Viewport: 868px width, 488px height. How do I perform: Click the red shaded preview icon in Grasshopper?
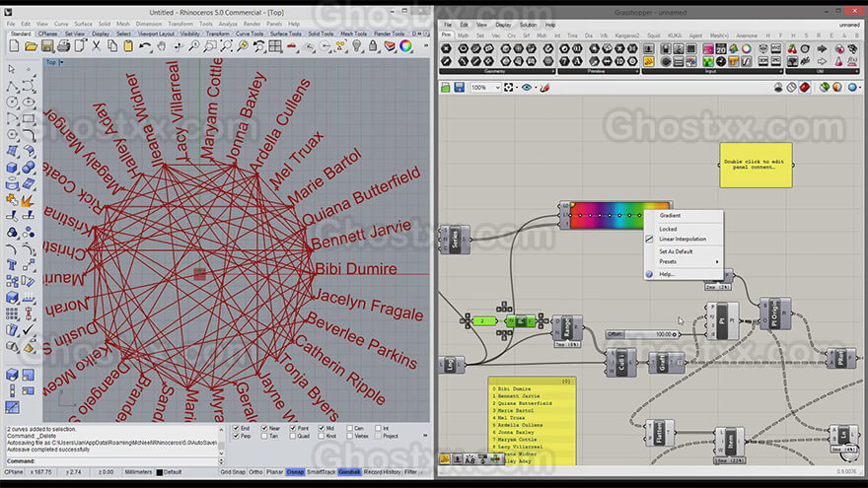point(804,88)
